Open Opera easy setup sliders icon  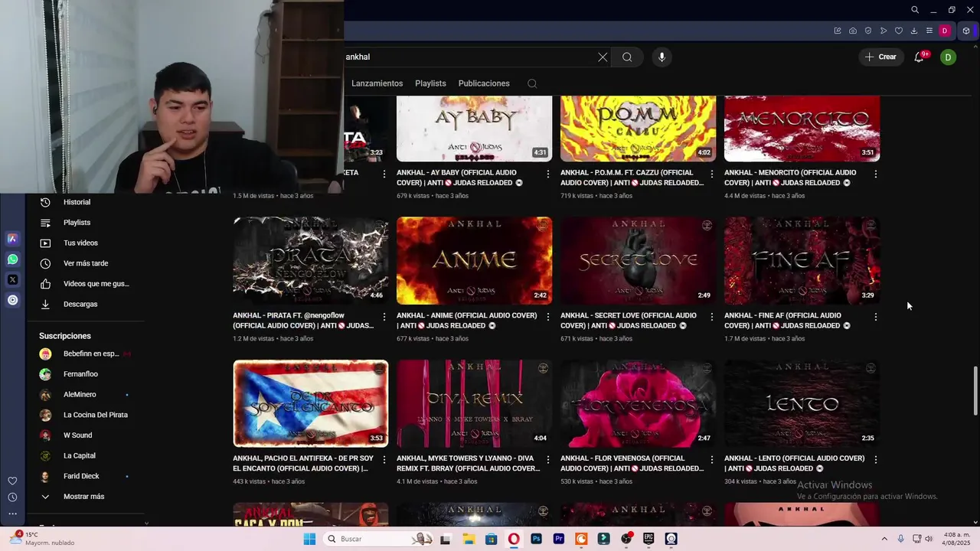(x=929, y=31)
